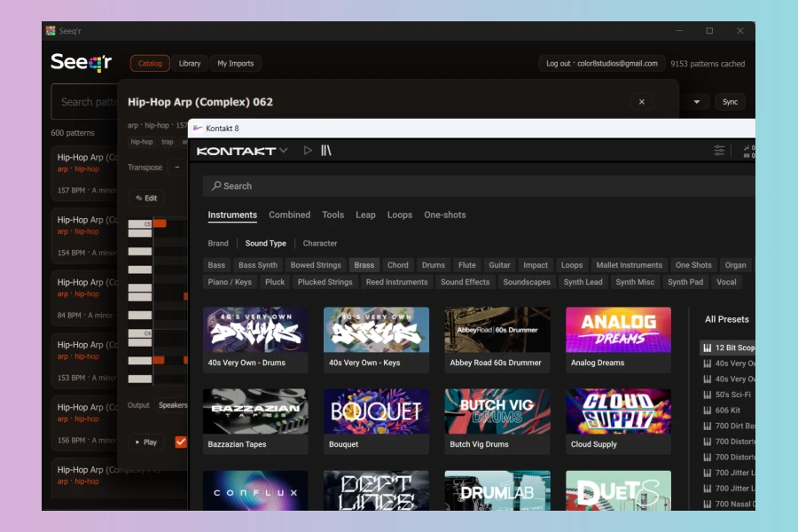798x532 pixels.
Task: Open Analog Dreams library
Action: [x=618, y=340]
